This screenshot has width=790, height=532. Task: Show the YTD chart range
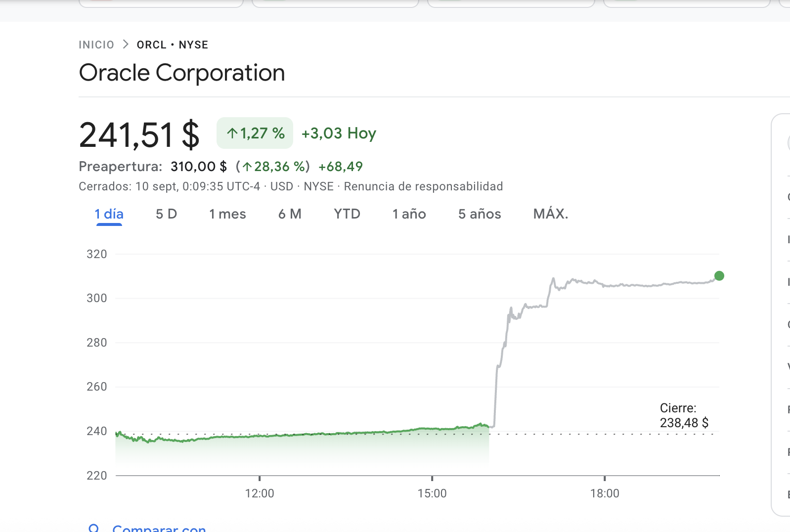347,214
